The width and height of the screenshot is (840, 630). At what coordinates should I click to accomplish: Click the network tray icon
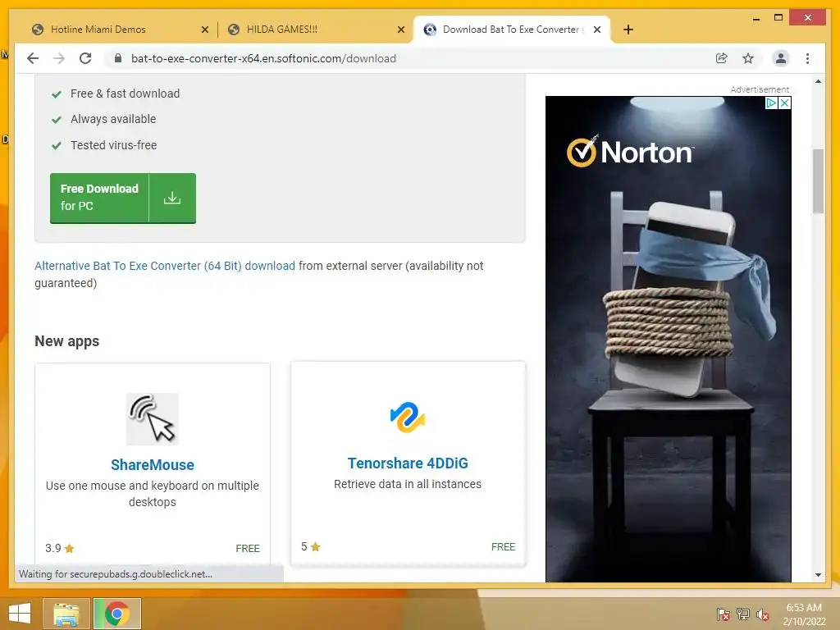pos(743,614)
